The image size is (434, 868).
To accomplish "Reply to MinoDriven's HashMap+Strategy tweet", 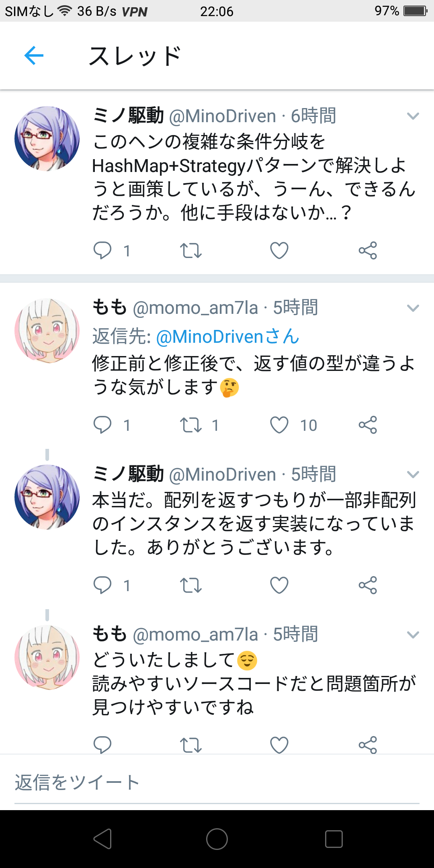I will 102,250.
